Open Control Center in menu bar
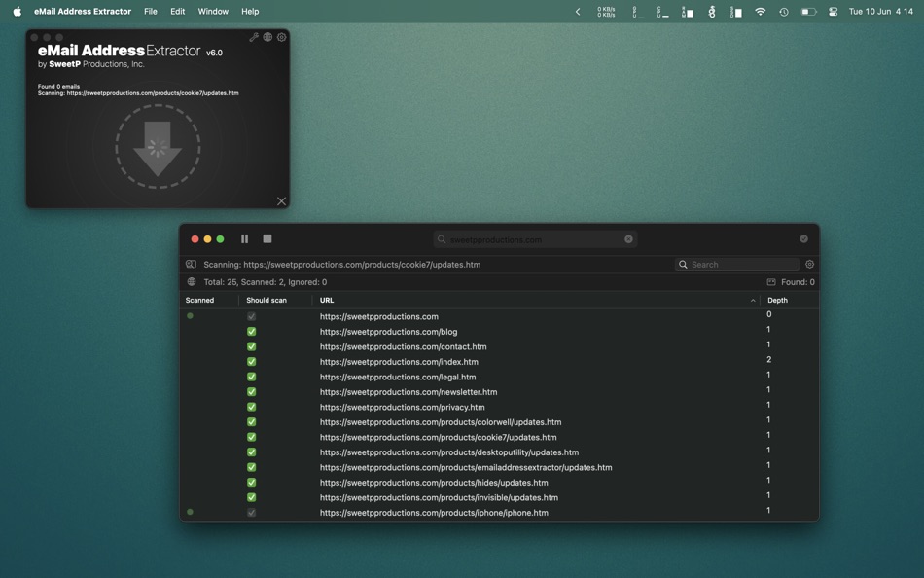 (x=833, y=12)
